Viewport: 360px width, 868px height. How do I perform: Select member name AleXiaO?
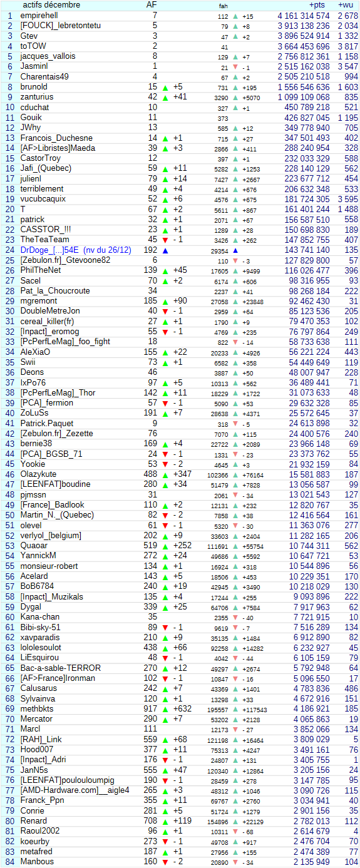(x=36, y=352)
